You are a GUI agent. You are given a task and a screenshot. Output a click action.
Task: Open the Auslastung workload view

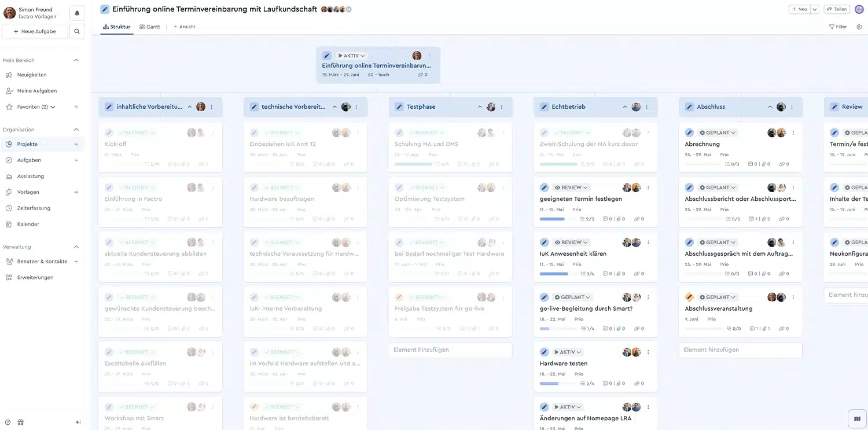[x=32, y=176]
